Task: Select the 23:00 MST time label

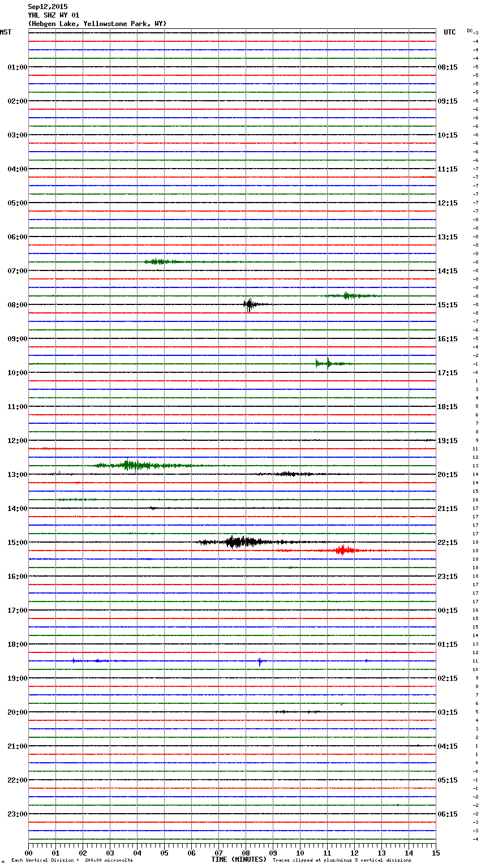Action: coord(18,814)
